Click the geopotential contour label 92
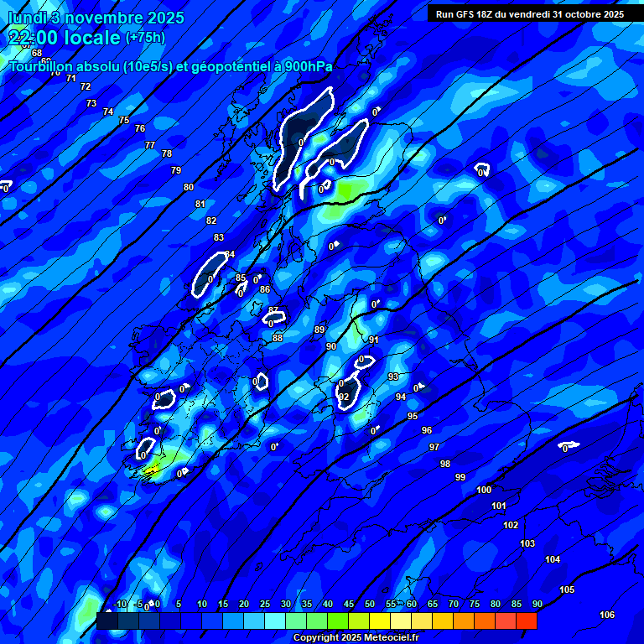 344,397
